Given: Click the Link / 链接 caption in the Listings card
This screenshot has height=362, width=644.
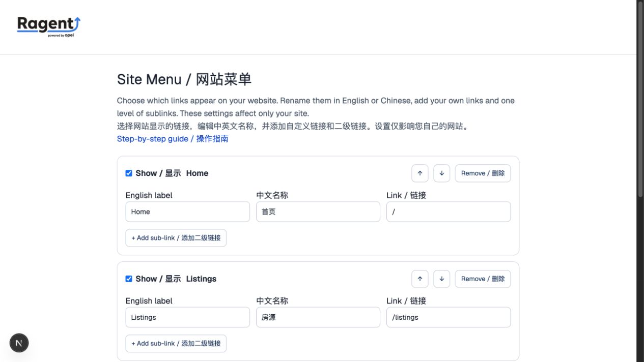Looking at the screenshot, I should click(x=406, y=301).
